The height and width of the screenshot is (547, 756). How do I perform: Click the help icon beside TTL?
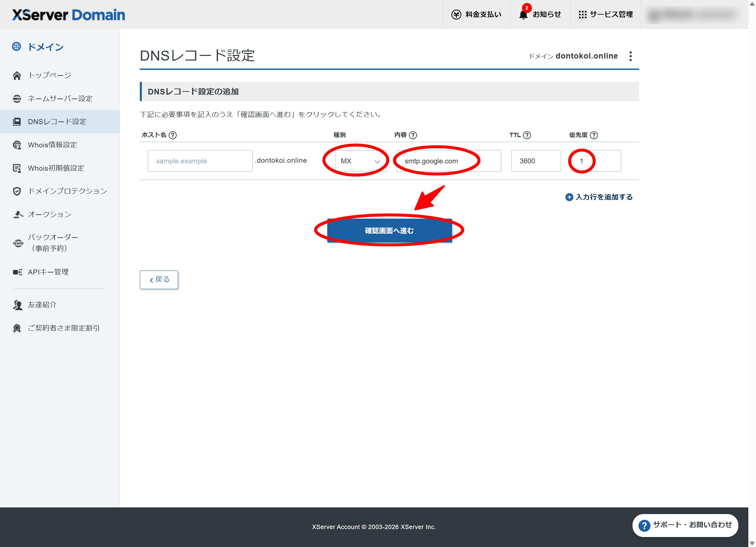527,135
